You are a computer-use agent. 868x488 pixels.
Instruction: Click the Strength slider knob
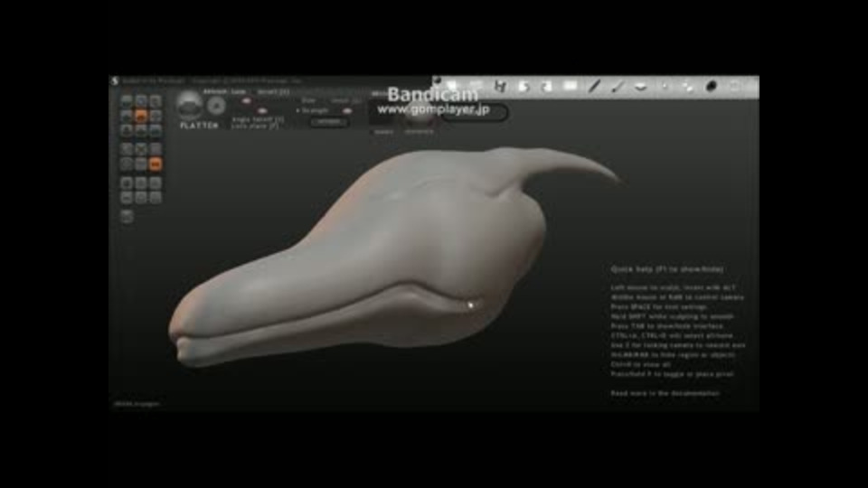[347, 110]
